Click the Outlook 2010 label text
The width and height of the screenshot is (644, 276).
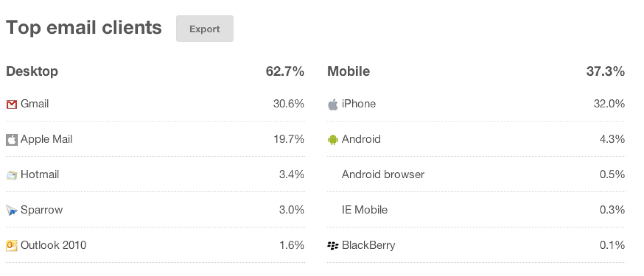[x=54, y=245]
